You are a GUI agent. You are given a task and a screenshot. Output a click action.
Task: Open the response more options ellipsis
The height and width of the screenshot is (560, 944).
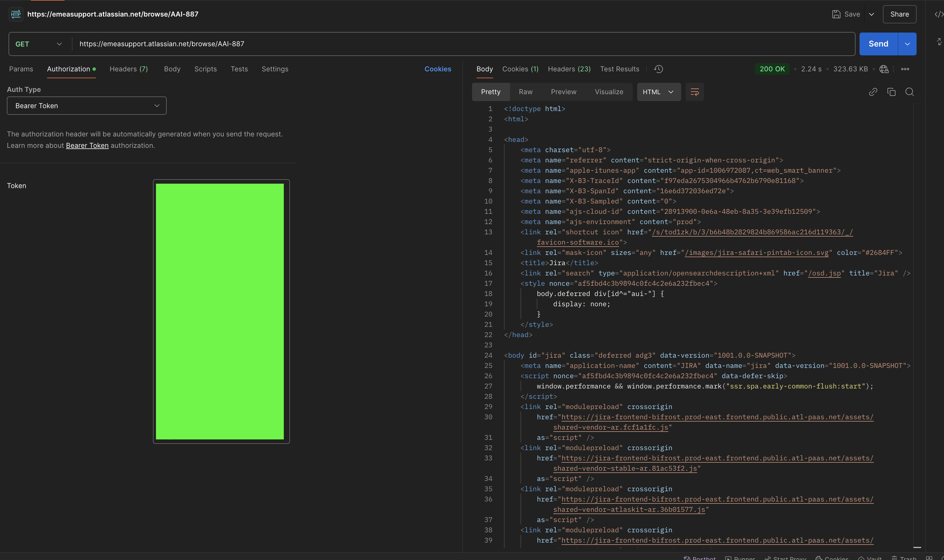point(905,69)
